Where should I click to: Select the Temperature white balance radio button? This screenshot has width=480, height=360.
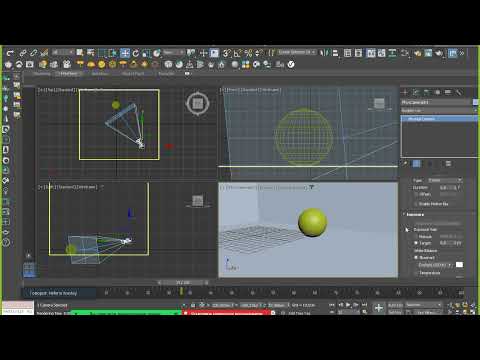pyautogui.click(x=416, y=273)
